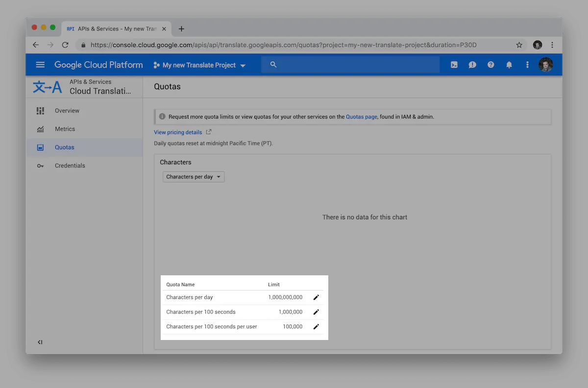Click the Characters card heading
Viewport: 588px width, 388px height.
(175, 162)
